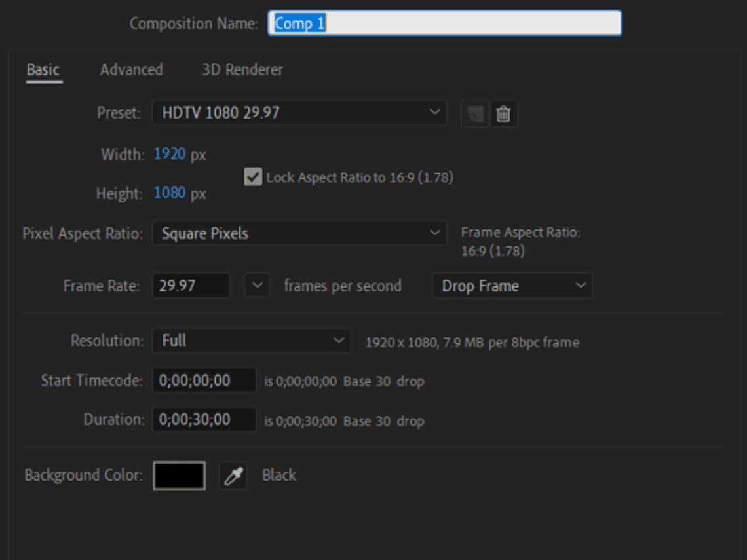Toggle Lock Aspect Ratio to 16:9 checkbox
This screenshot has height=560, width=747.
pyautogui.click(x=253, y=177)
